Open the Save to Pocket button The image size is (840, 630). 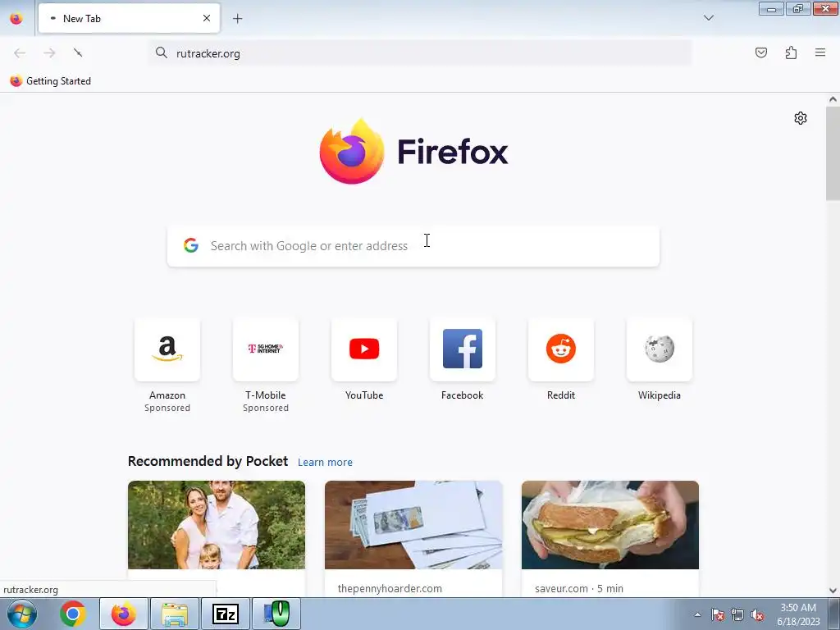pos(760,52)
